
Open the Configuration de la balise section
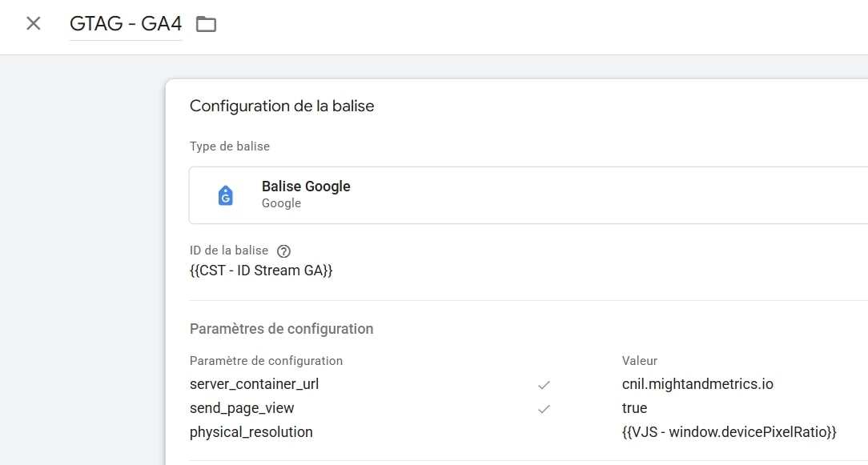click(281, 106)
